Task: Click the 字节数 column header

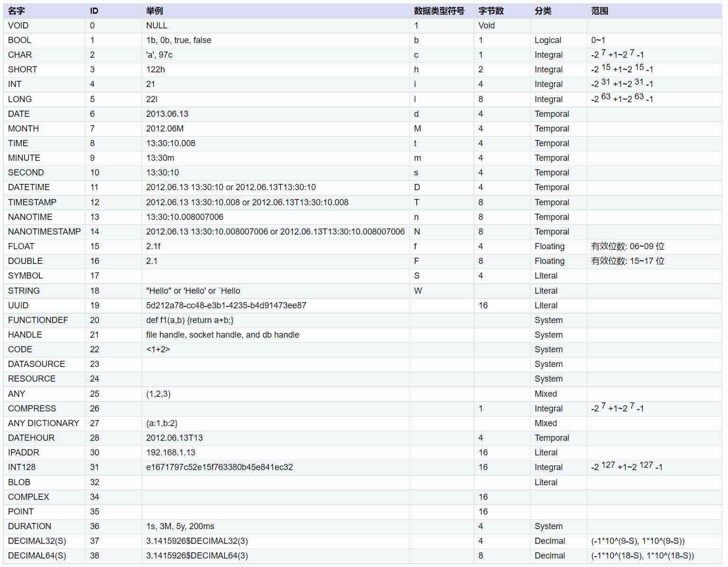Action: pyautogui.click(x=491, y=11)
